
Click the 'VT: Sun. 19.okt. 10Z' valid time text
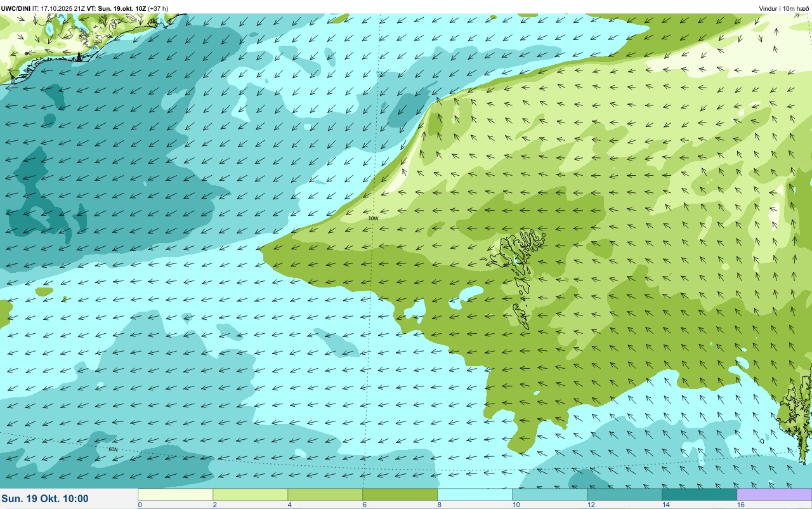(116, 8)
